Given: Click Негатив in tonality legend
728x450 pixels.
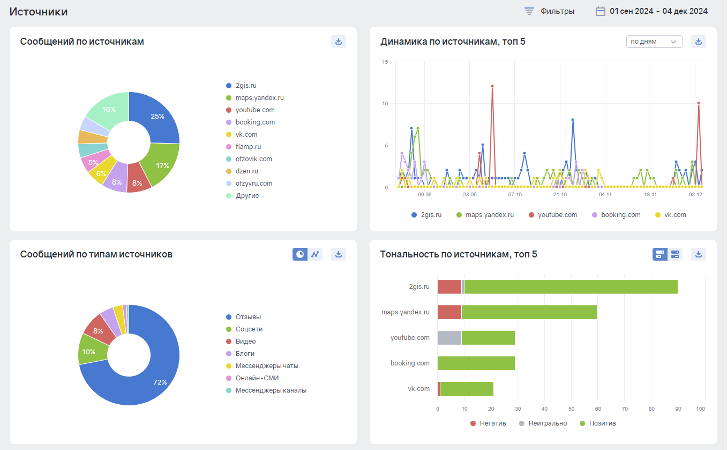Looking at the screenshot, I should 490,423.
